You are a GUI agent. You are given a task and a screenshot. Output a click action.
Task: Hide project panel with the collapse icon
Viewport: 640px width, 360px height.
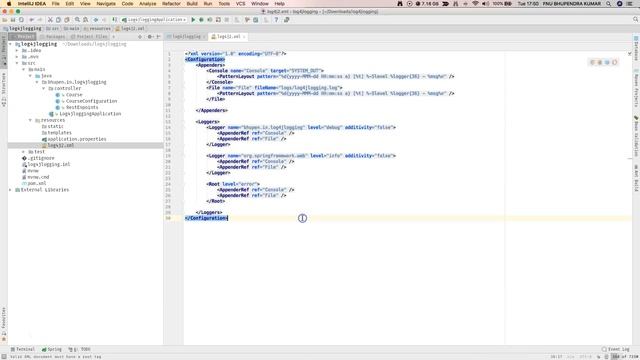(x=158, y=37)
